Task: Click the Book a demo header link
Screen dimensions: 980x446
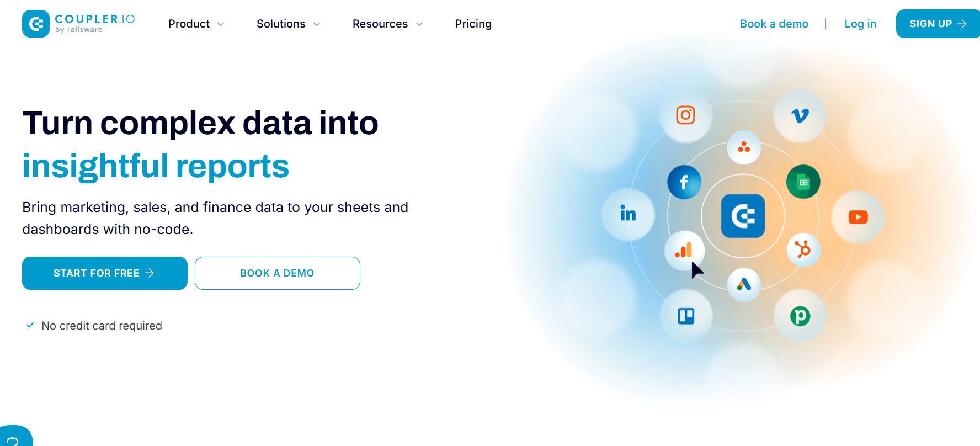Action: click(x=774, y=24)
